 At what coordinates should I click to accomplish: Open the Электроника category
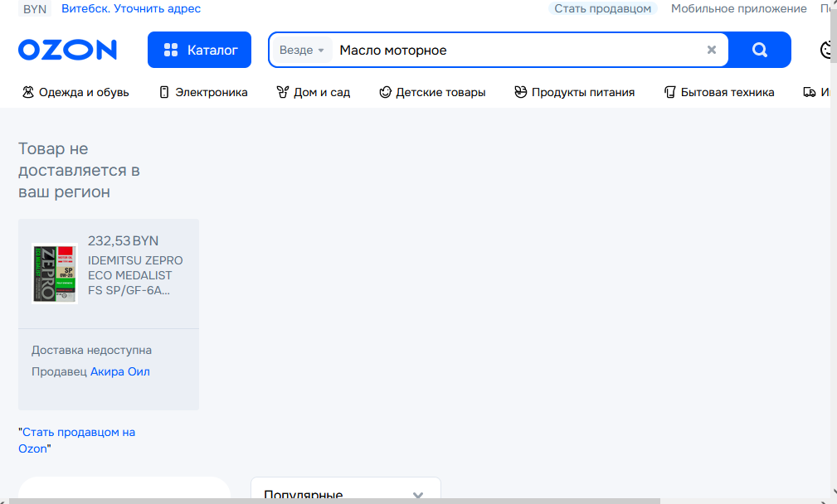coord(203,92)
